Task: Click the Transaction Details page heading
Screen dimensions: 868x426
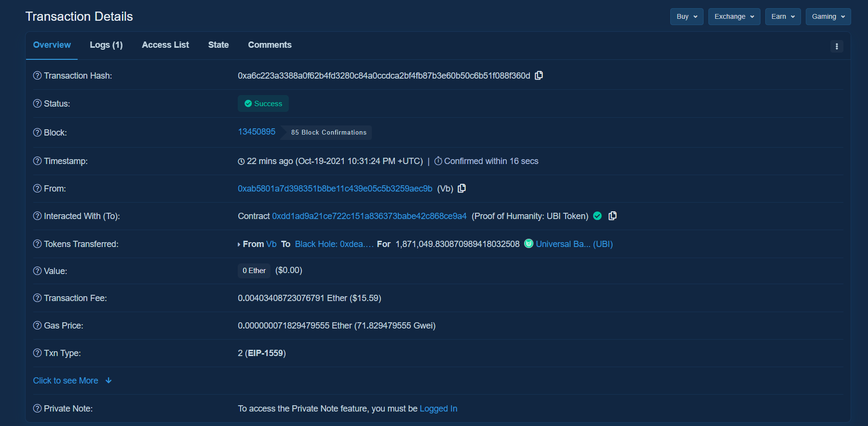Action: tap(79, 16)
